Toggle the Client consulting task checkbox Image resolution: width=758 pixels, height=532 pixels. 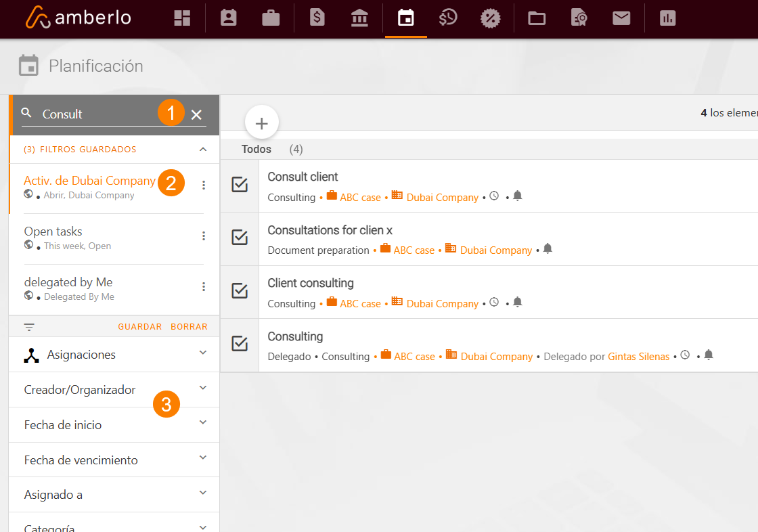point(240,291)
